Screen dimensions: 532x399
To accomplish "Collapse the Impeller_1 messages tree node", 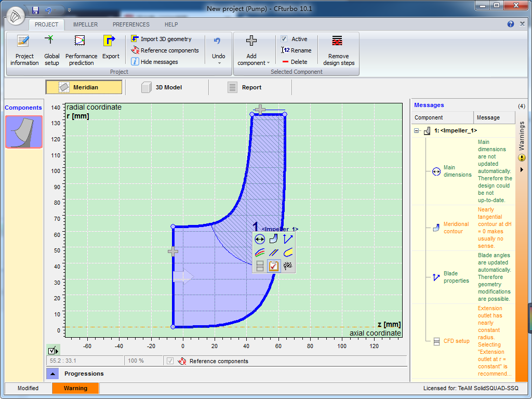I will click(x=417, y=130).
